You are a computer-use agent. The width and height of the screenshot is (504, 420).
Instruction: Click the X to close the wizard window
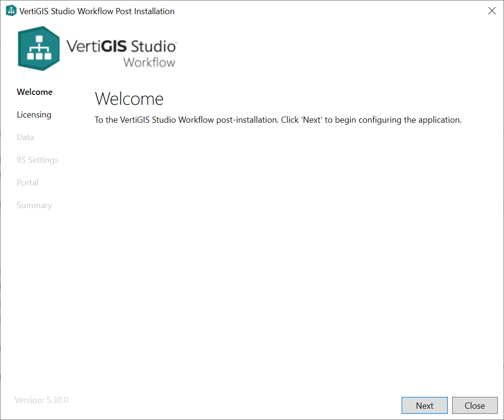click(492, 10)
